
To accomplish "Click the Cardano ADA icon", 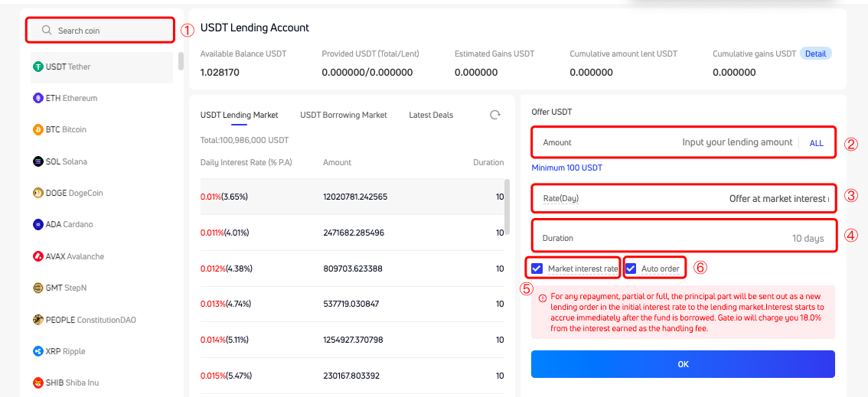I will [x=38, y=225].
